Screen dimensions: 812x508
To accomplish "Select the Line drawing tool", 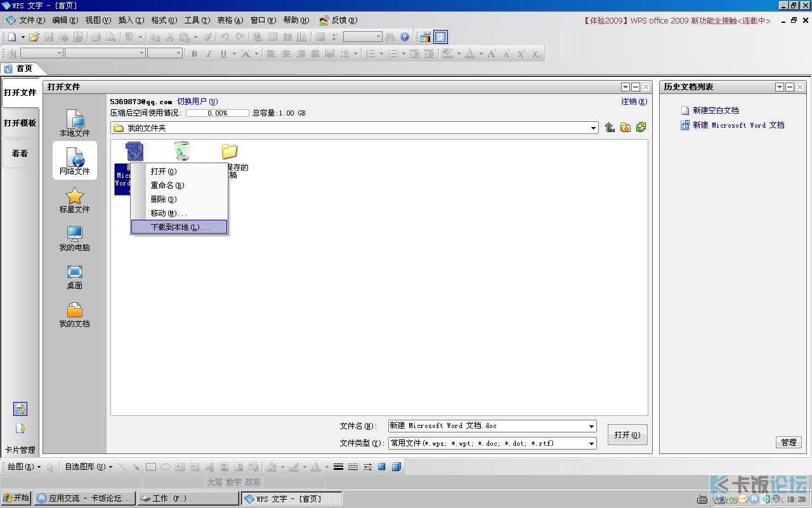I will 122,467.
